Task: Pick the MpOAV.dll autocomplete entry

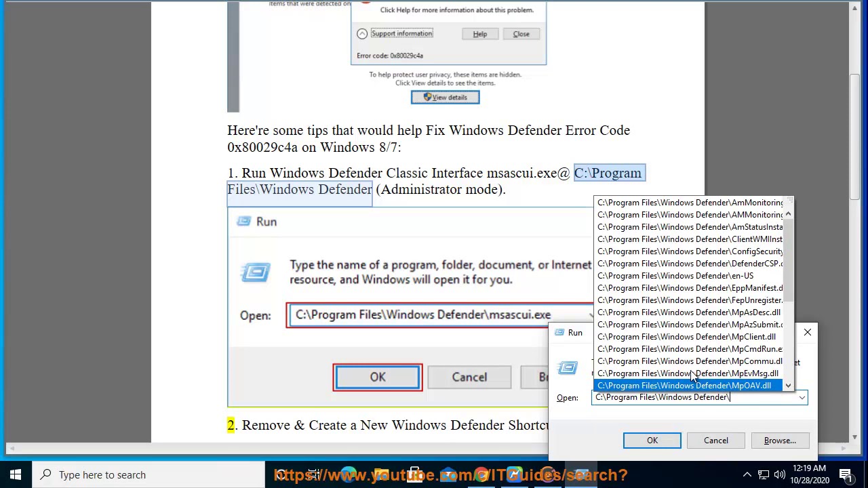Action: pos(688,386)
